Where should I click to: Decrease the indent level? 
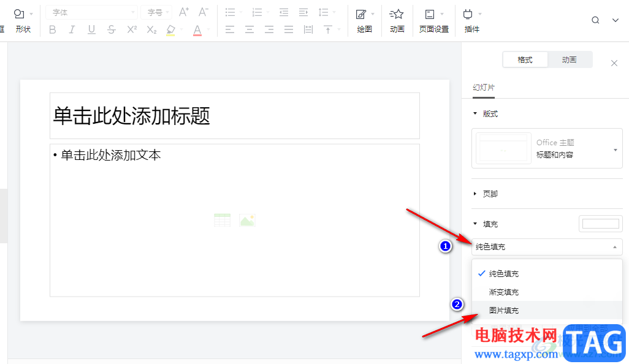[x=284, y=12]
